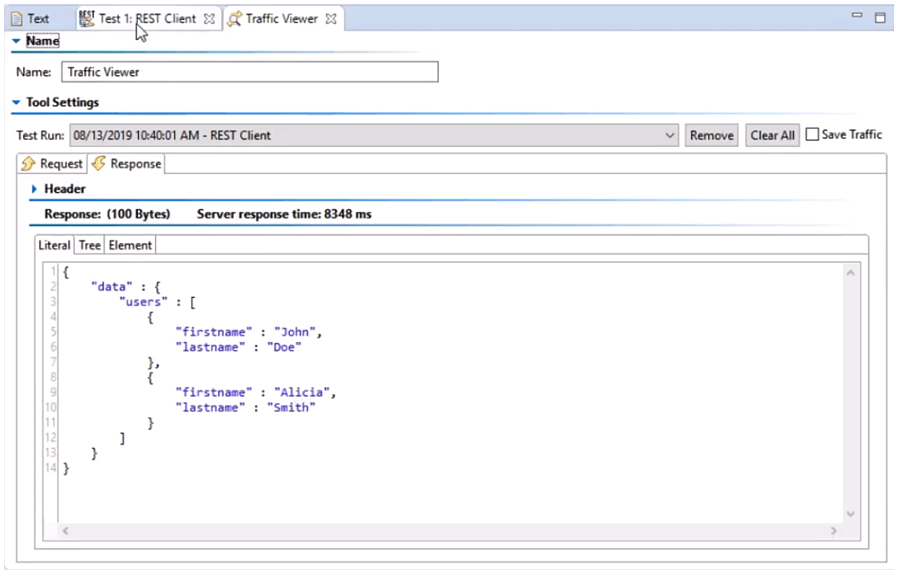
Task: Click line number 14 in the gutter
Action: coord(50,468)
